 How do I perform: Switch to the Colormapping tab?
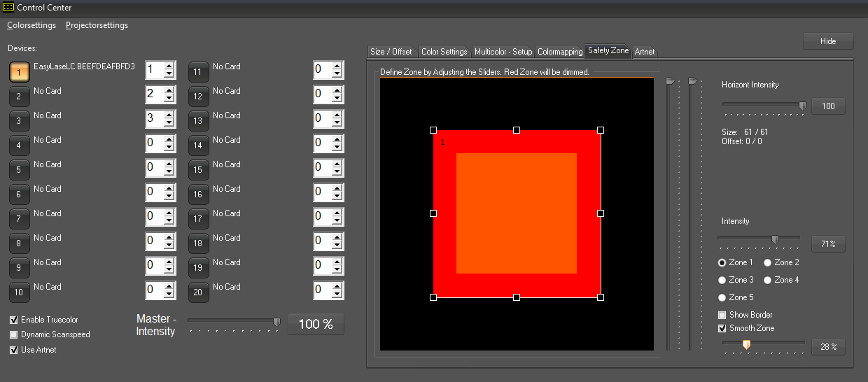(x=559, y=52)
